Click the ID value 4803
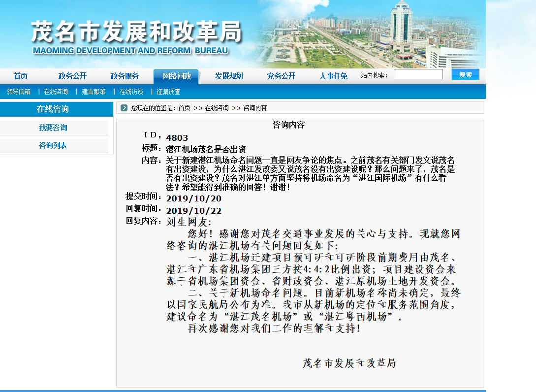The height and width of the screenshot is (392, 536). point(177,138)
